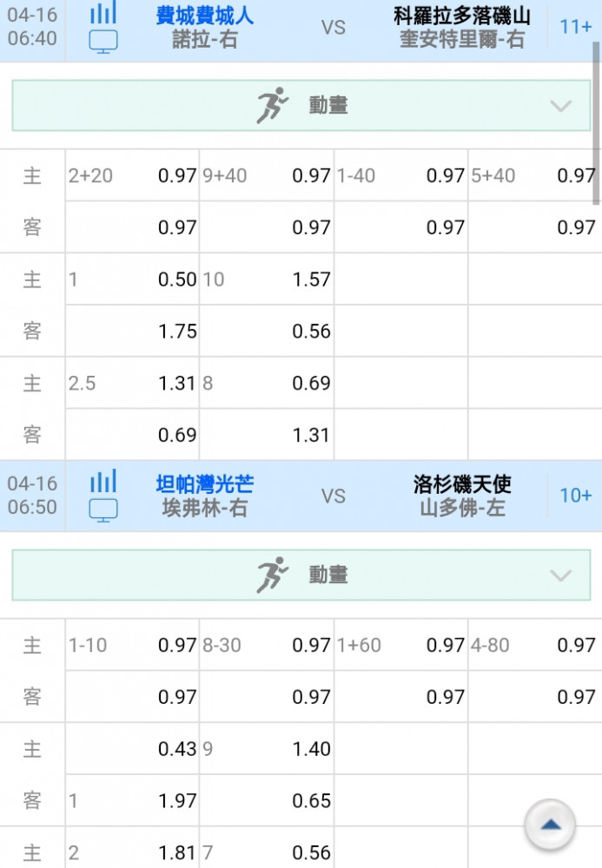This screenshot has width=602, height=868.
Task: Open 坦帕灣光芒 team link
Action: 204,484
